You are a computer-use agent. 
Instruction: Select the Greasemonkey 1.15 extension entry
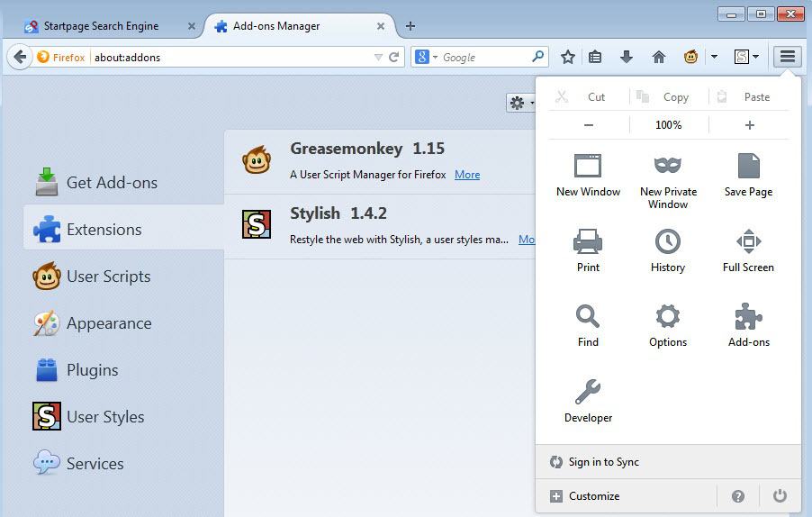click(380, 161)
